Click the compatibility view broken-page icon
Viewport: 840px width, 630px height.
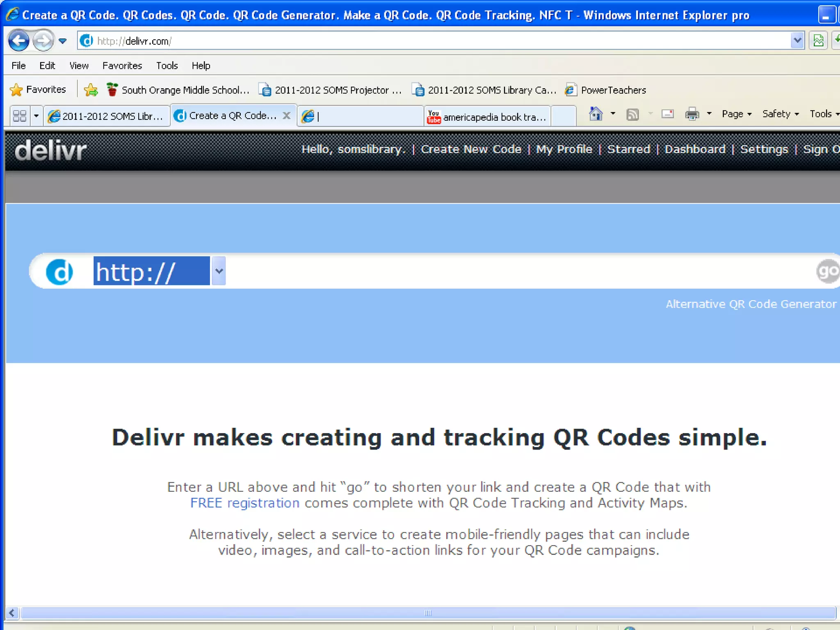(818, 41)
